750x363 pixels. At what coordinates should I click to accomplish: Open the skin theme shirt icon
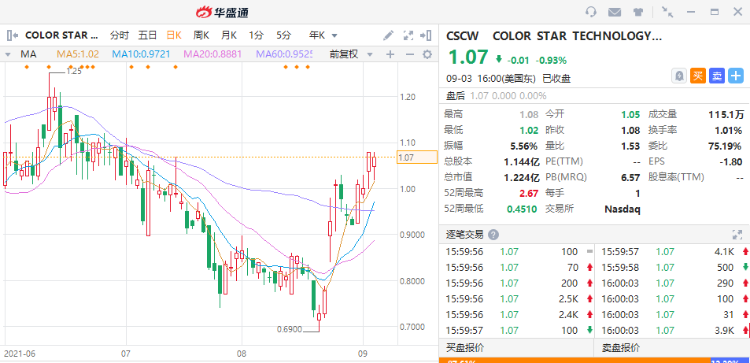pos(638,12)
